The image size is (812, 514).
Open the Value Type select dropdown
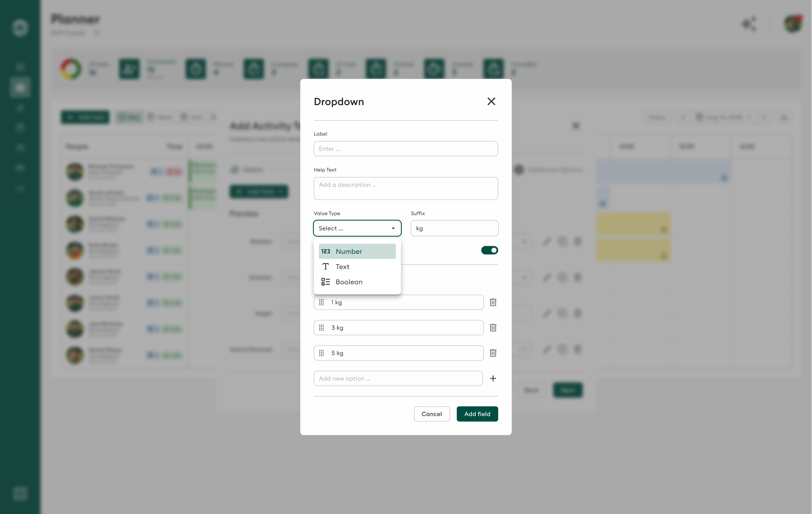357,228
